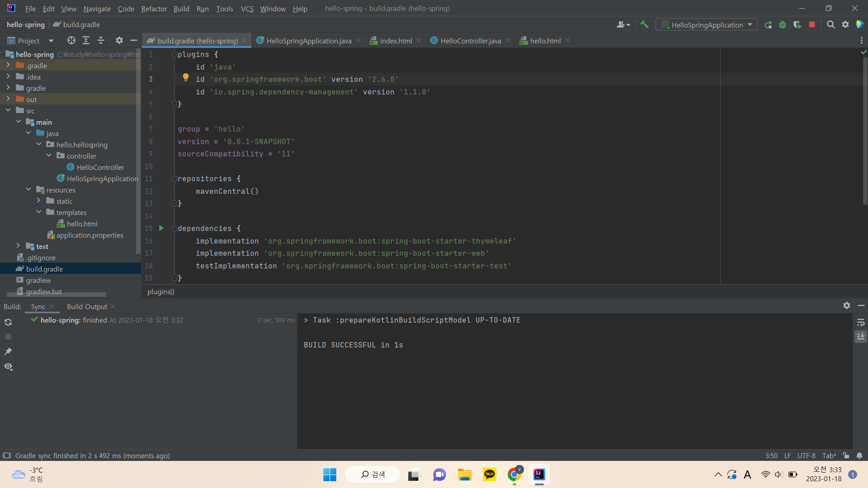This screenshot has width=868, height=488.
Task: Open HelloSpringApplication run configuration dropdown
Action: (707, 25)
